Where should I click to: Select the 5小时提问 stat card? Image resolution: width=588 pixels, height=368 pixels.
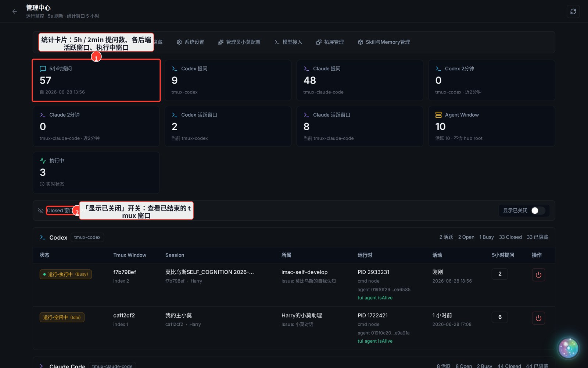click(96, 80)
